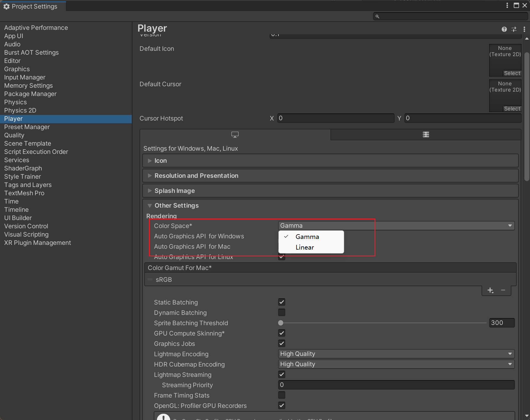Collapse the Other Settings section
The image size is (530, 420).
(176, 206)
